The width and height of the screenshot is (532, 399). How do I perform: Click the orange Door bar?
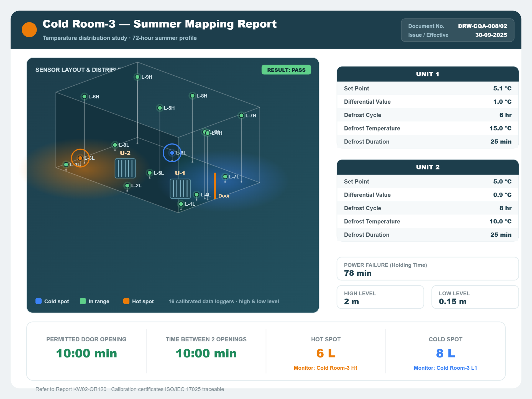tap(215, 186)
